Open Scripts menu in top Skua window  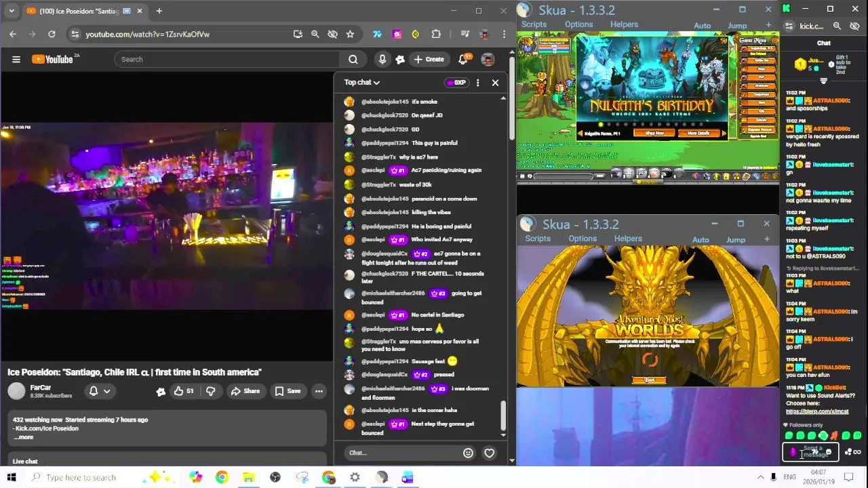(x=534, y=24)
